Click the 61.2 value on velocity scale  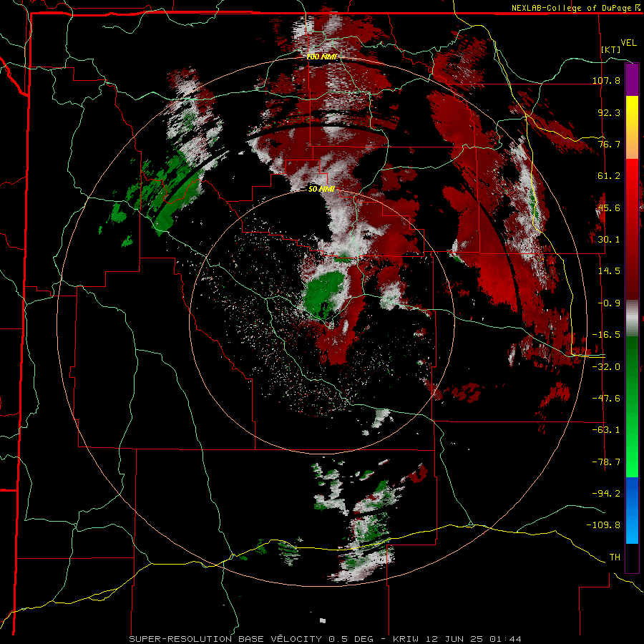[x=609, y=176]
